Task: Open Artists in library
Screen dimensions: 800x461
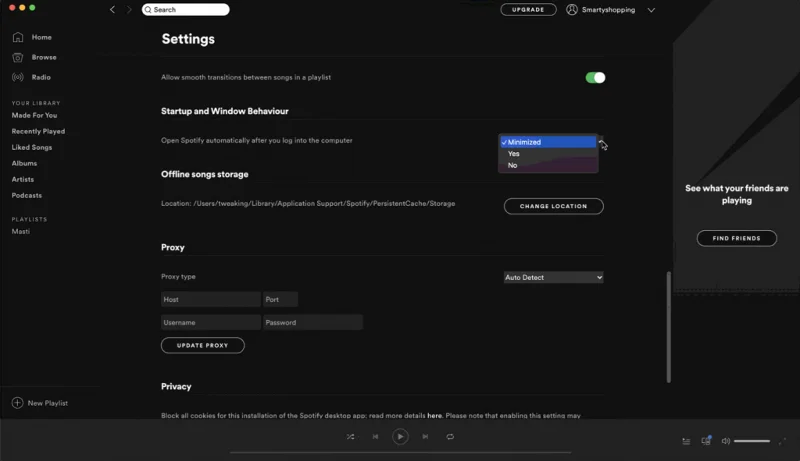Action: click(x=22, y=180)
